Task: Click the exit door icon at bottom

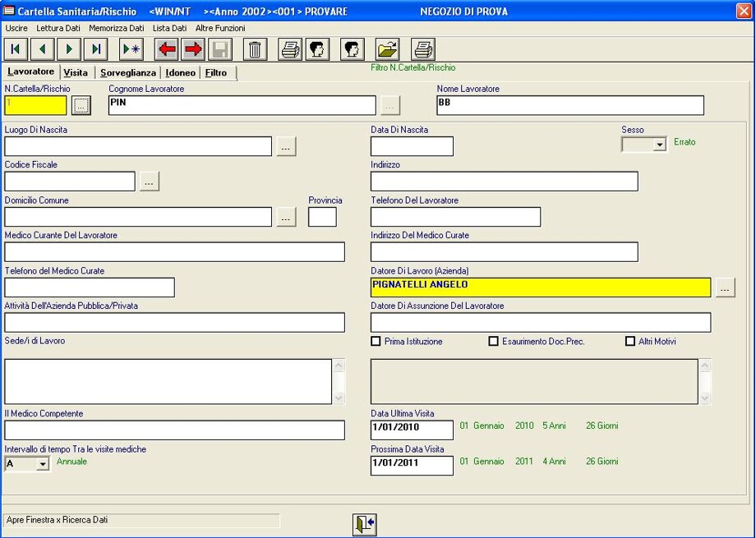Action: 365,525
